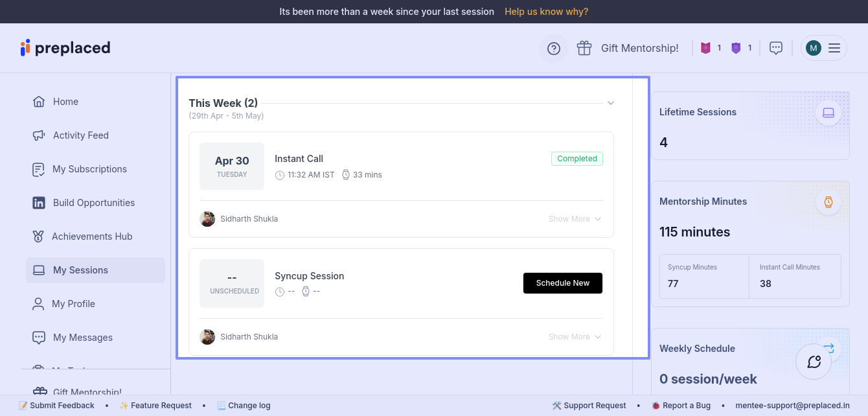
Task: Collapse the This Week sessions section
Action: click(610, 103)
